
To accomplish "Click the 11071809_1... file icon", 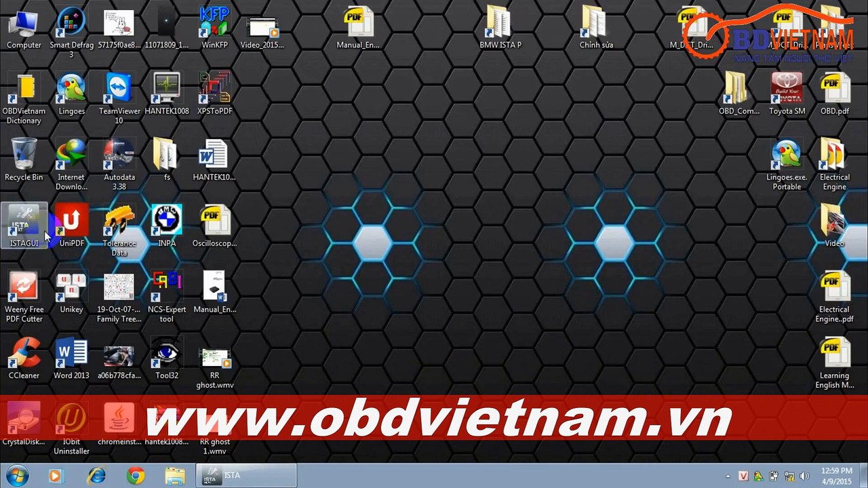I will point(167,28).
